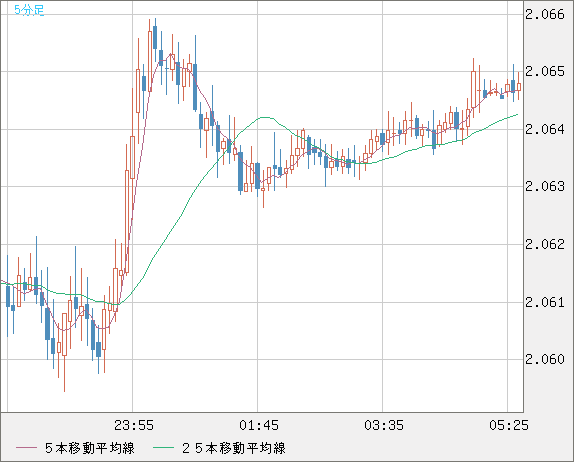The height and width of the screenshot is (462, 574).
Task: Click the 5分足 chart label
Action: coord(29,10)
